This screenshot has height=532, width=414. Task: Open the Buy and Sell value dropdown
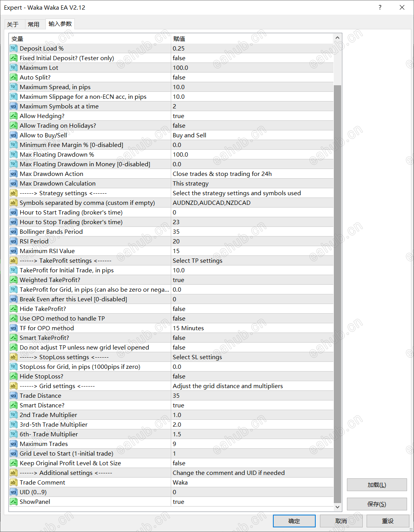click(252, 135)
